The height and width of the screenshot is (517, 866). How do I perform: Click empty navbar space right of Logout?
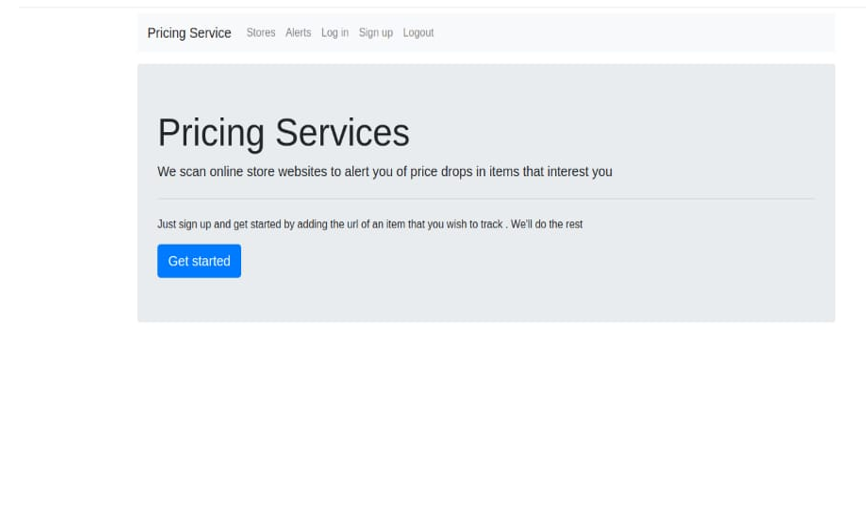pos(635,33)
